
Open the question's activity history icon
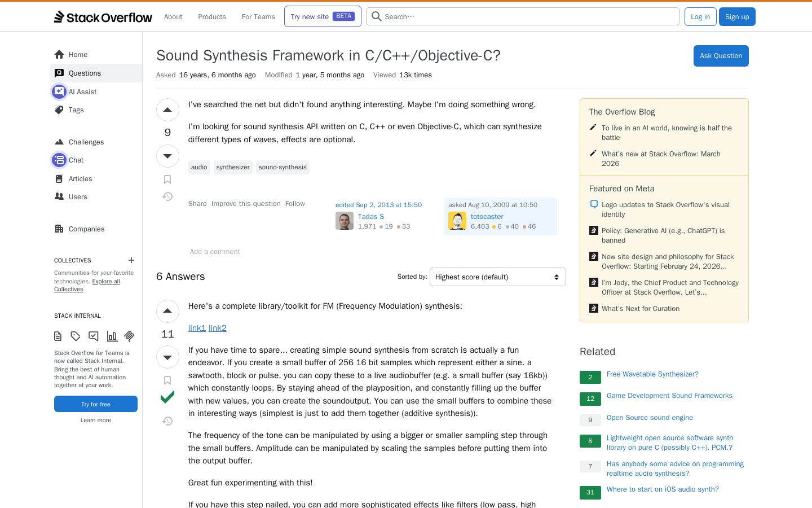[x=167, y=196]
